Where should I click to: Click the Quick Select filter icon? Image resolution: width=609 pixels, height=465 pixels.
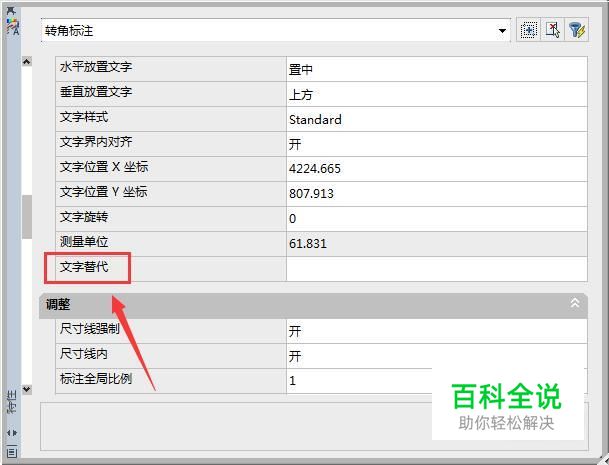coord(577,30)
